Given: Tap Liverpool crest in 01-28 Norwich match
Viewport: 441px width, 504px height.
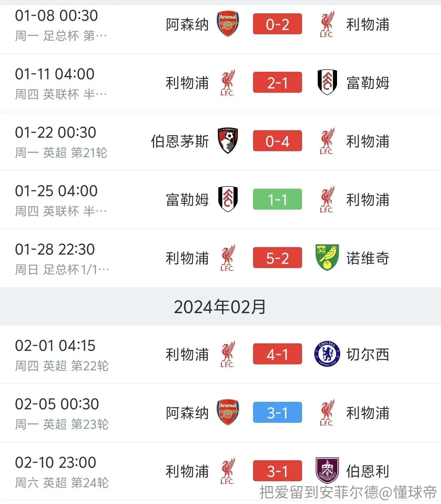Looking at the screenshot, I should click(227, 258).
